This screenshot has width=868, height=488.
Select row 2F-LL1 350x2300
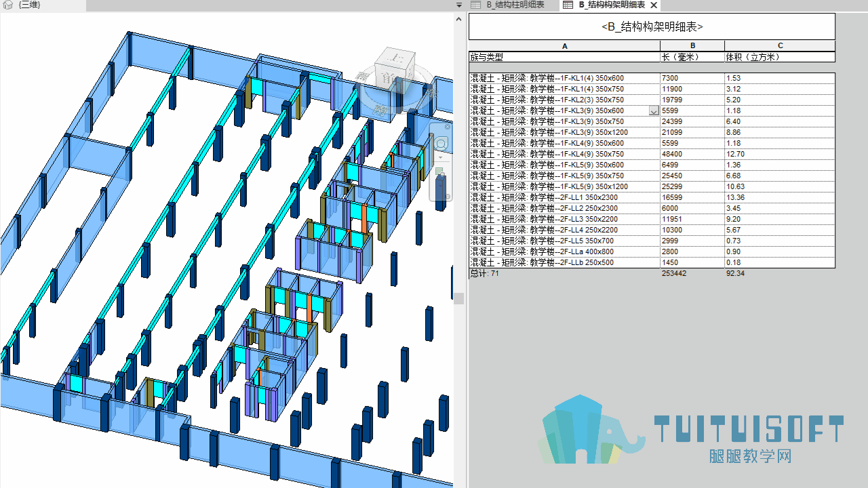pos(652,198)
